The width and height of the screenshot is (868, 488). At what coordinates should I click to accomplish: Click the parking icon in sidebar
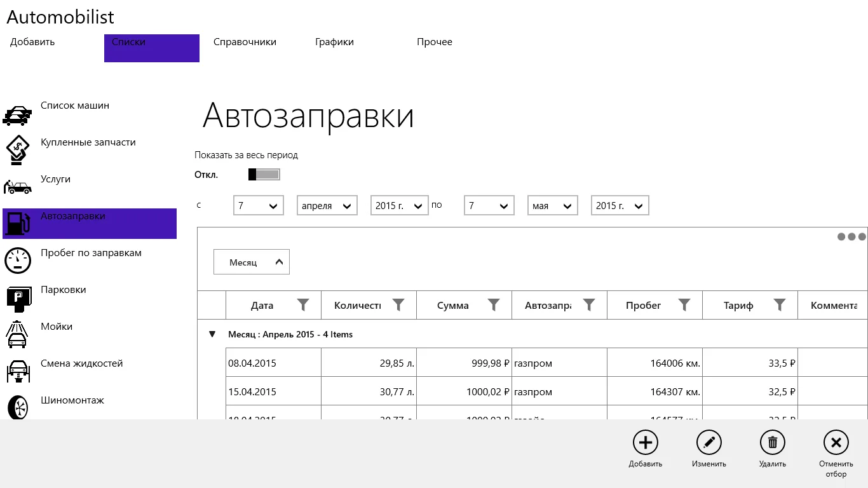tap(18, 298)
